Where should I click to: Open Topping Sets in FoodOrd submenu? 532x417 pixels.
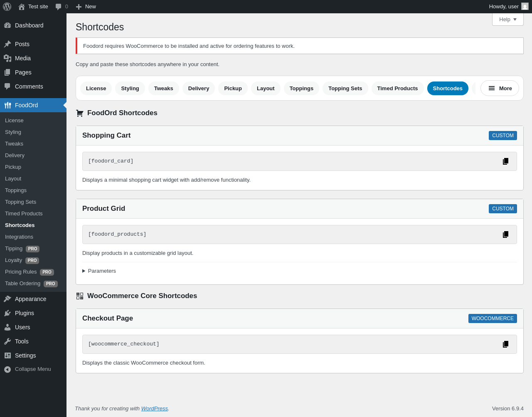pos(33,202)
